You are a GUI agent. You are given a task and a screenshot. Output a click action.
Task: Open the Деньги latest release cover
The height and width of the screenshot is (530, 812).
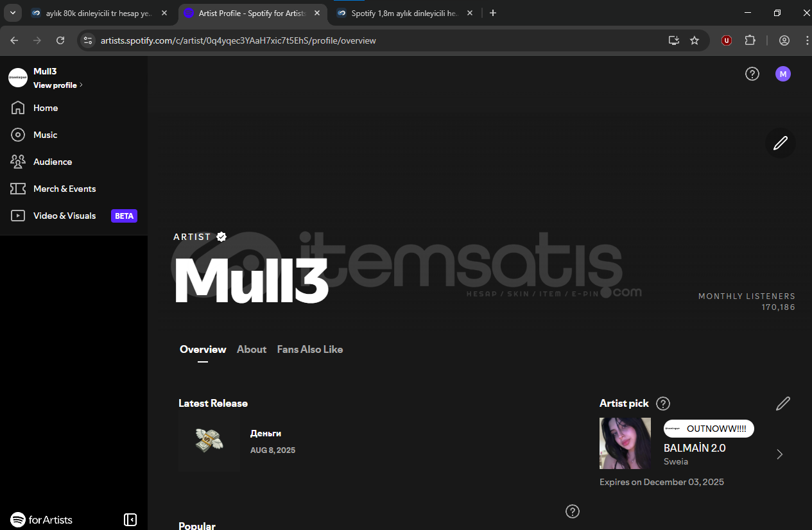click(x=209, y=441)
